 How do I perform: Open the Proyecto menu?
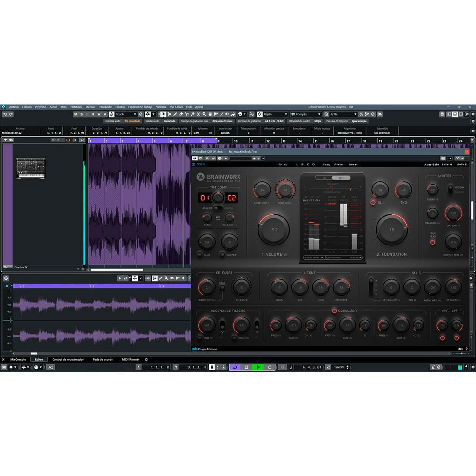[x=40, y=107]
